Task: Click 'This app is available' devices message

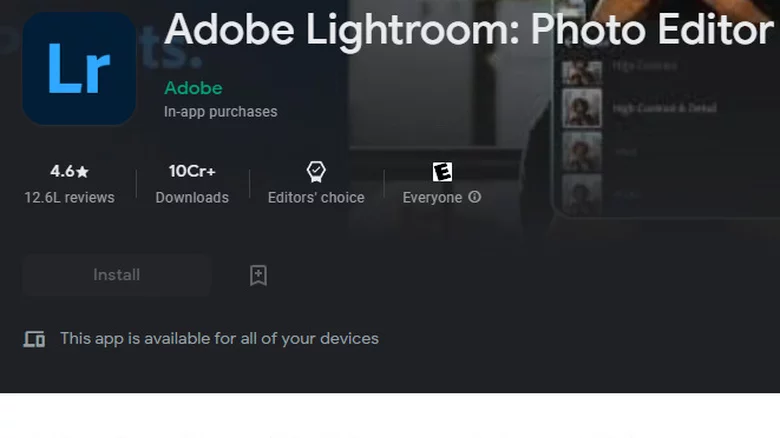Action: pyautogui.click(x=219, y=339)
